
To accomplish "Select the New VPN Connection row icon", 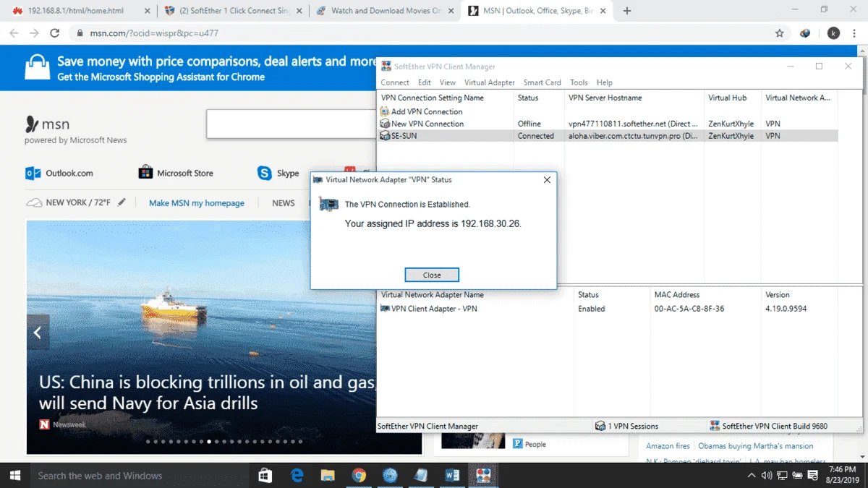I will [385, 124].
